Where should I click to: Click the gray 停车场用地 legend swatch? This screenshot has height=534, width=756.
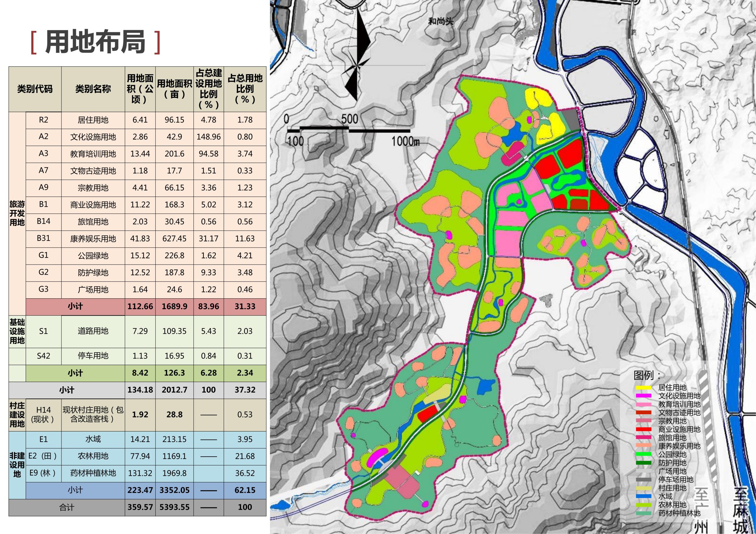(x=643, y=480)
